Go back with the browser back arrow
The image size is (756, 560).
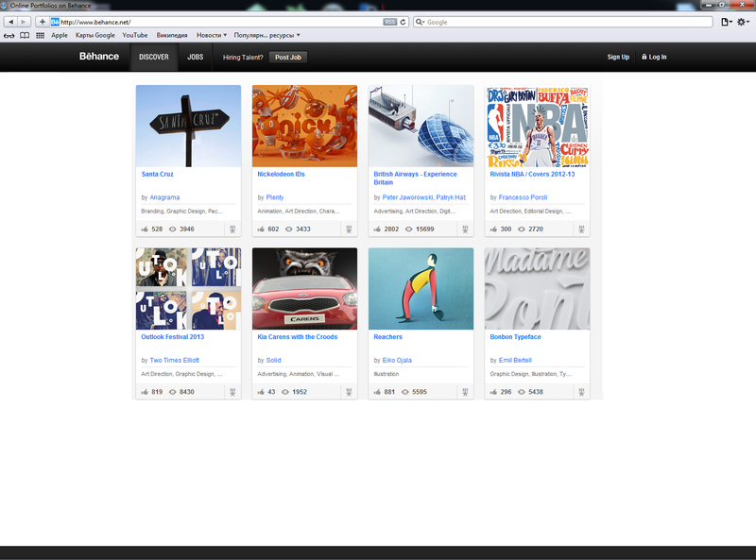[10, 22]
